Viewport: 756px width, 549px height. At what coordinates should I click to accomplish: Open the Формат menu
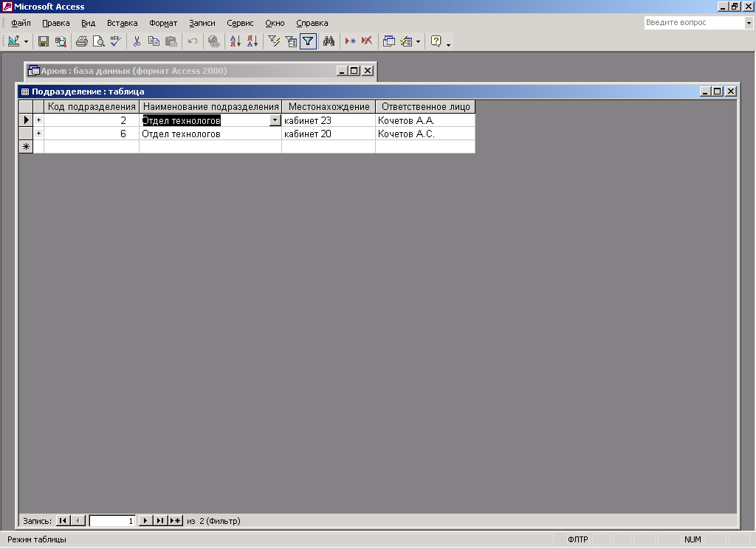(x=163, y=23)
